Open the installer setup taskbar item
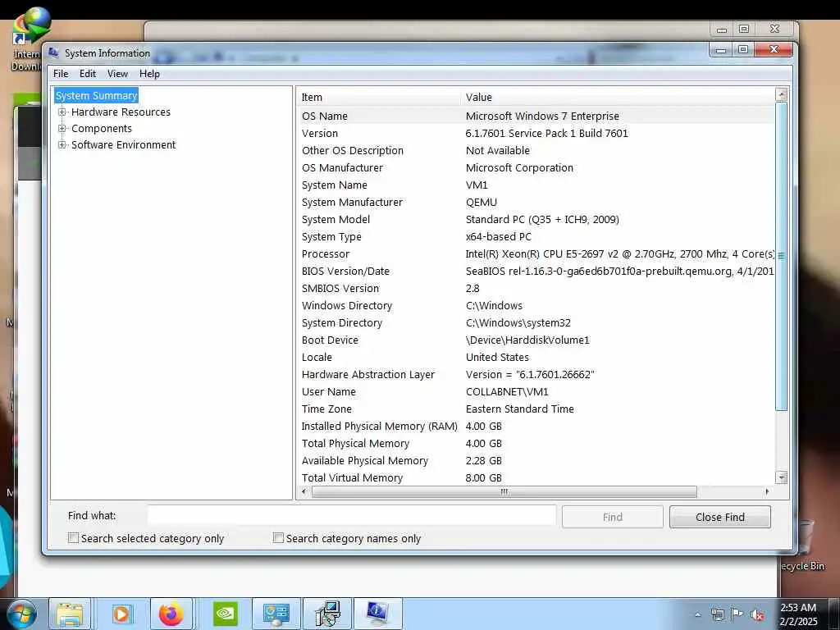The height and width of the screenshot is (630, 840). click(x=327, y=614)
